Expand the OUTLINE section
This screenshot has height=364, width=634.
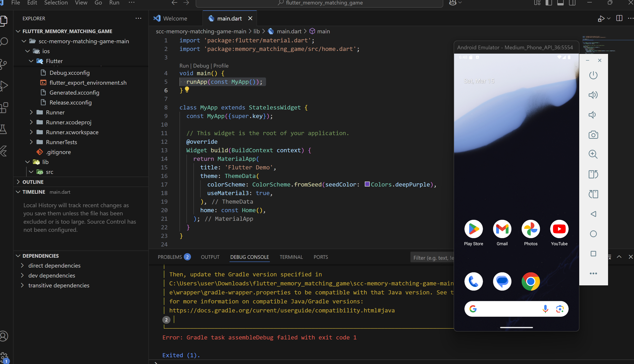[33, 182]
